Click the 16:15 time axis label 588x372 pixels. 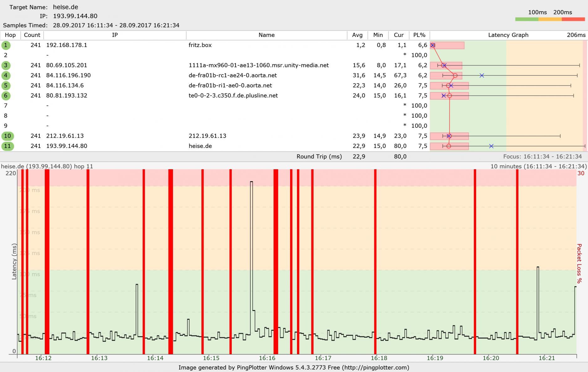(211, 358)
